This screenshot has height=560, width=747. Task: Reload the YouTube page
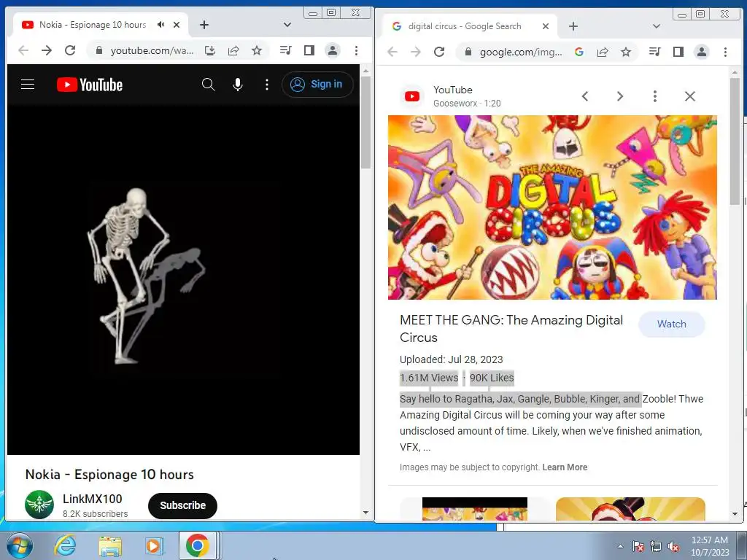click(x=70, y=50)
